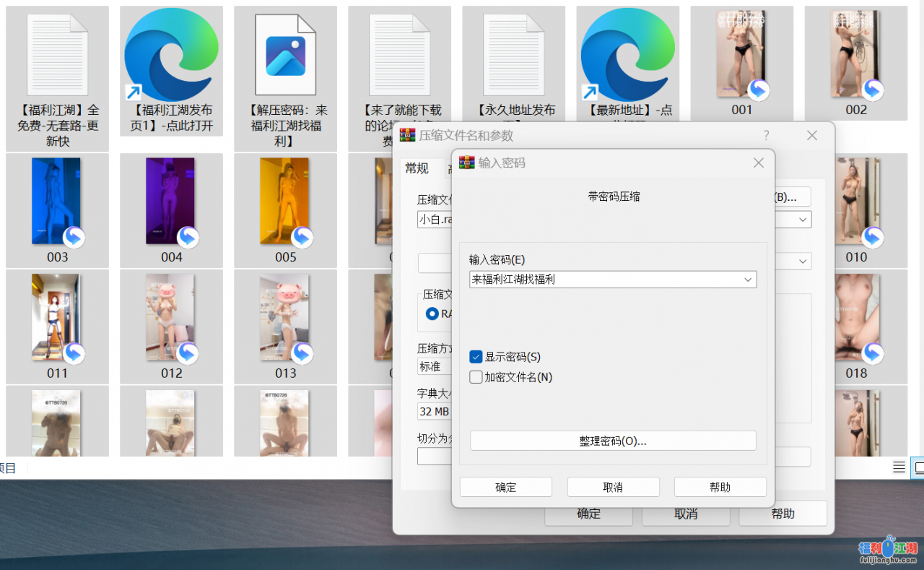Click the help question mark in dialog titlebar

(x=766, y=135)
